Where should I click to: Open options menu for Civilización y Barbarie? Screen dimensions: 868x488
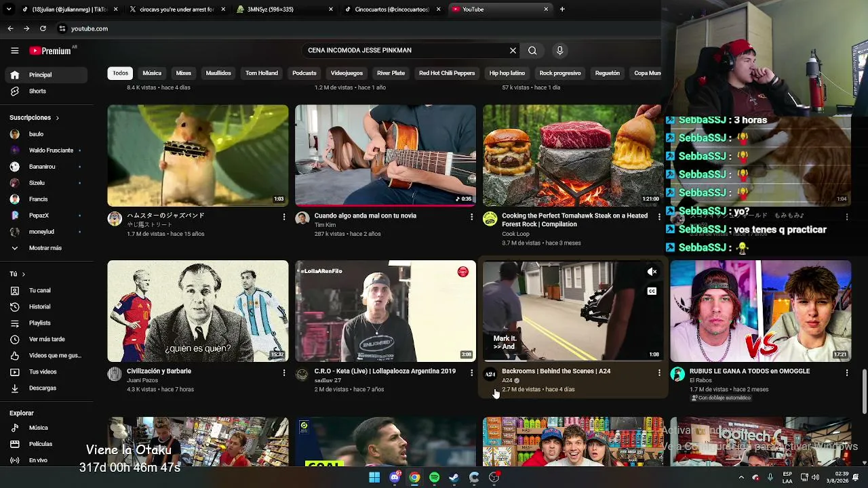(x=284, y=372)
